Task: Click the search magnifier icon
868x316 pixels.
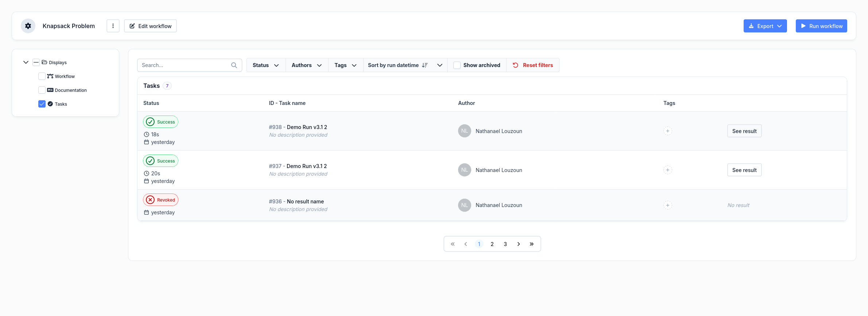Action: [234, 65]
